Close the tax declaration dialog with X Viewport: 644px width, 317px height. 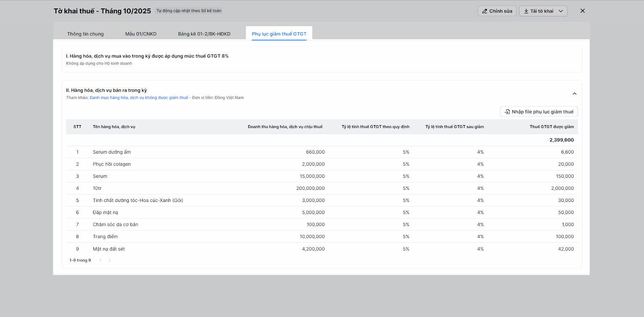point(582,11)
